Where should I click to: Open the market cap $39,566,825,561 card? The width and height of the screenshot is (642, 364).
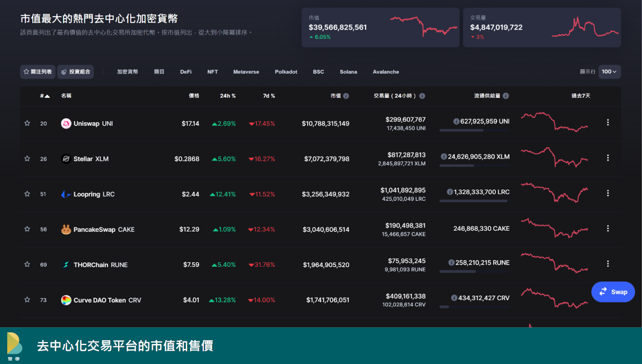380,28
